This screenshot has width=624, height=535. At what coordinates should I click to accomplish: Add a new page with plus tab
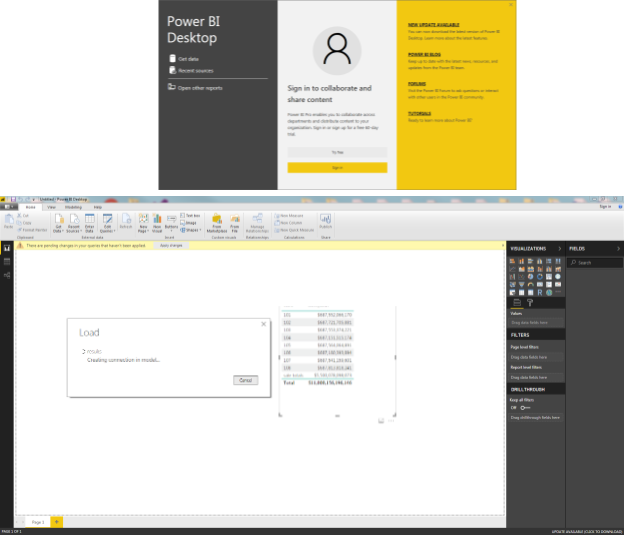[x=57, y=521]
